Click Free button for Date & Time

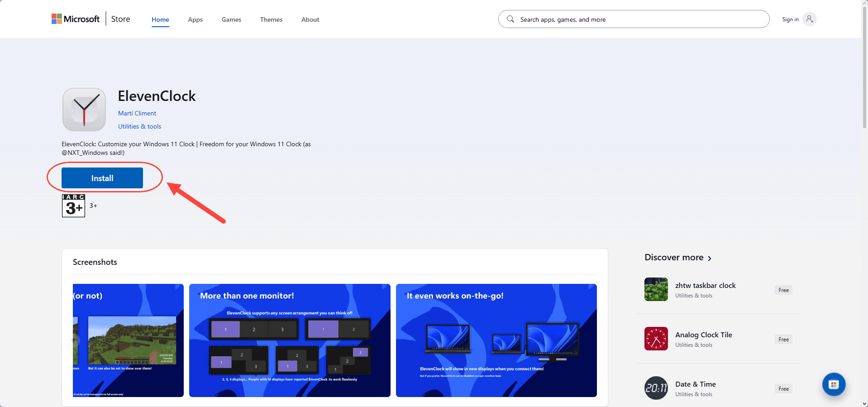point(783,389)
